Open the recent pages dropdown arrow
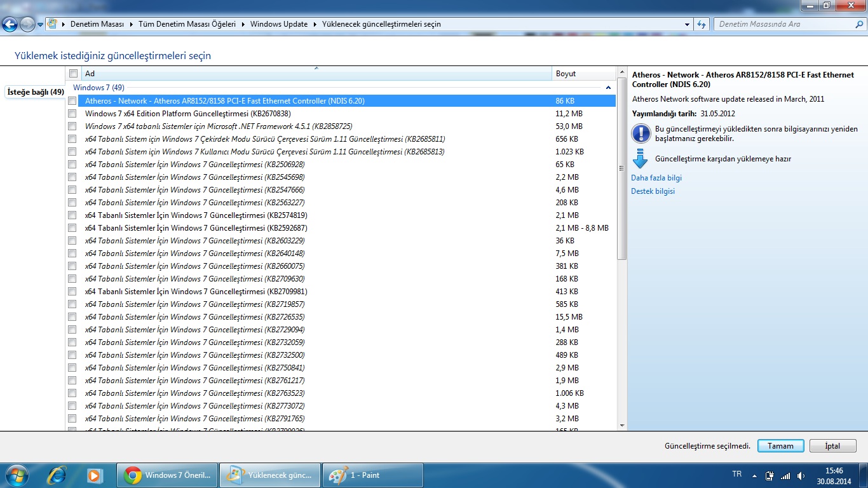 (41, 25)
